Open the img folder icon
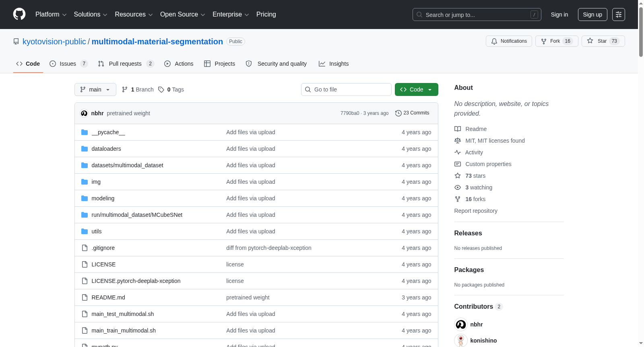 85,182
